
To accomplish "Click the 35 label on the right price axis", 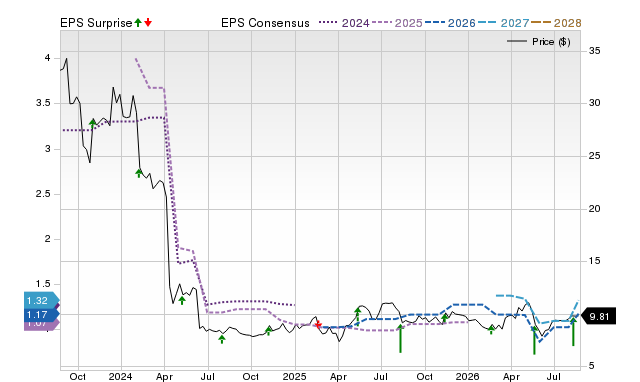I will pos(595,51).
